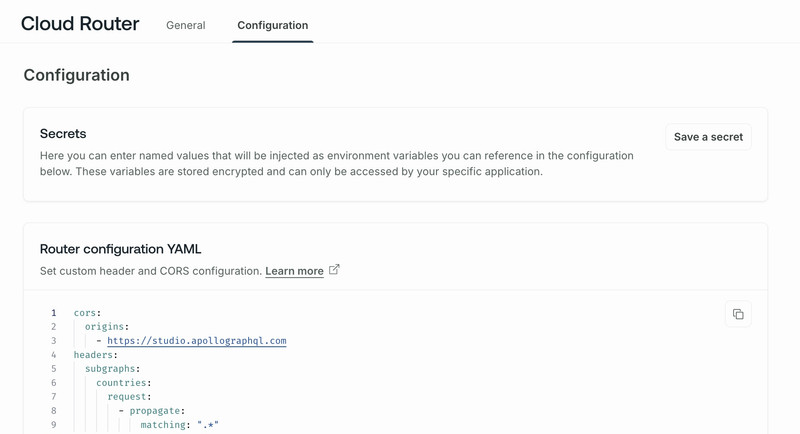Select the Configuration tab
Viewport: 800px width, 434px height.
272,25
